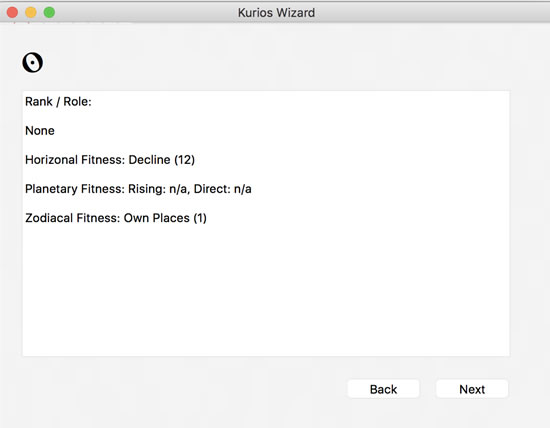Click the Kurios Wizard title text
Viewport: 550px width, 428px height.
tap(276, 13)
